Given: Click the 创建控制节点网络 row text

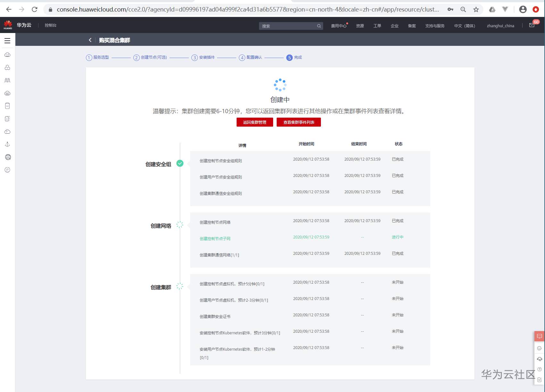Looking at the screenshot, I should [215, 222].
